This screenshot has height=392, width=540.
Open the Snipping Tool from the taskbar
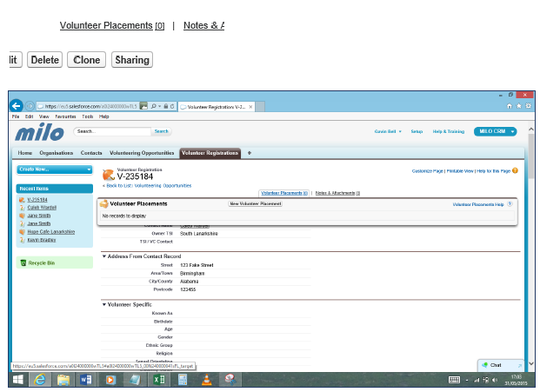(230, 379)
